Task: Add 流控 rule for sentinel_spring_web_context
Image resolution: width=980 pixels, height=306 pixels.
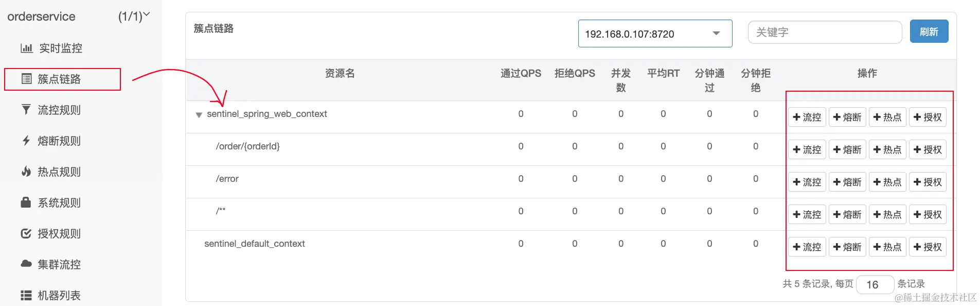Action: point(807,117)
